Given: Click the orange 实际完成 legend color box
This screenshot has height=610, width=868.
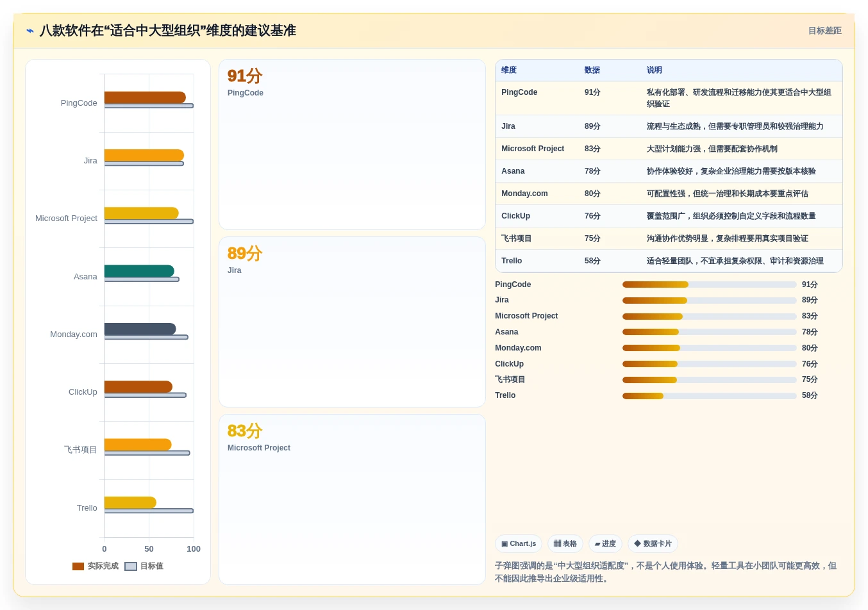Looking at the screenshot, I should pos(78,566).
